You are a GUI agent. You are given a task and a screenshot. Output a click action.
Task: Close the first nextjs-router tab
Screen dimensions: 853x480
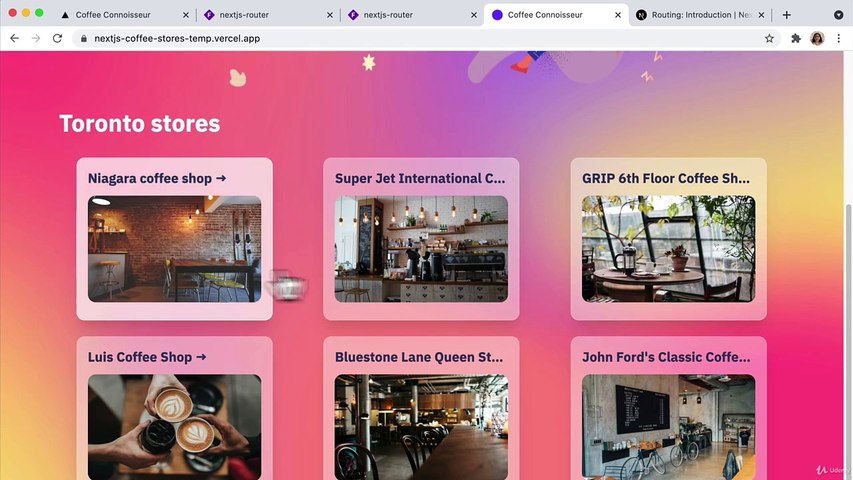point(330,15)
